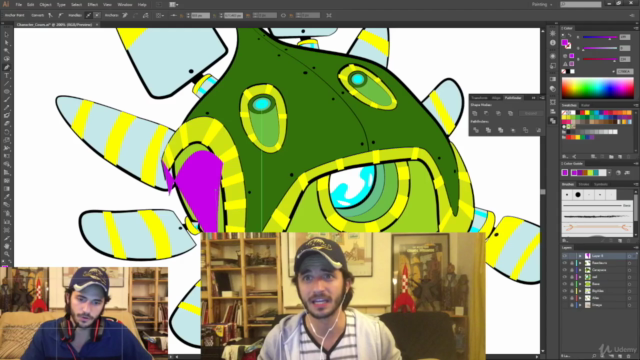Select the Type tool
The height and width of the screenshot is (360, 640).
tap(7, 76)
